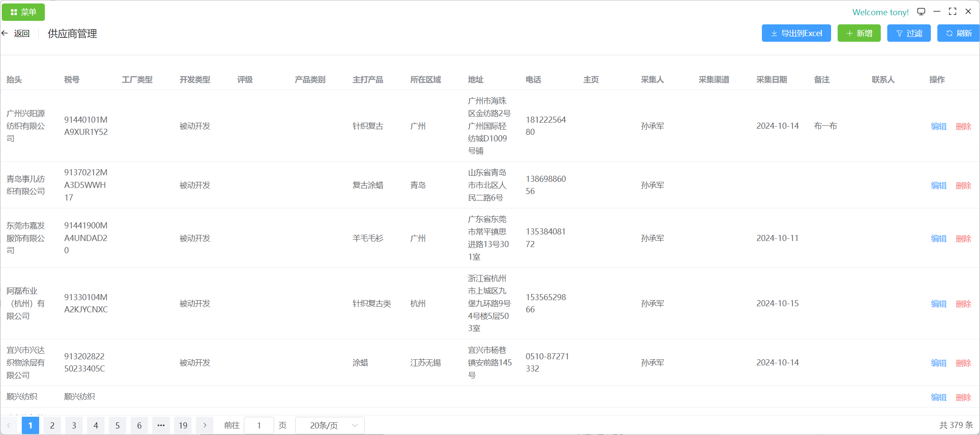Screen dimensions: 980x435
Task: Click the 返回 back arrow
Action: click(x=5, y=33)
